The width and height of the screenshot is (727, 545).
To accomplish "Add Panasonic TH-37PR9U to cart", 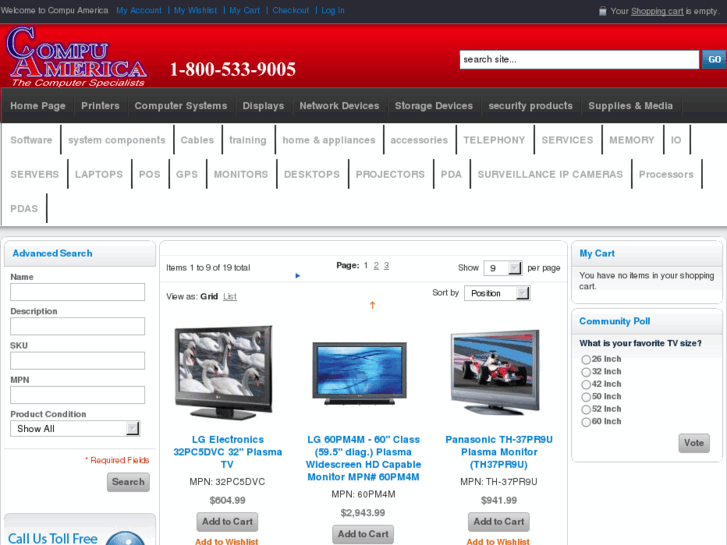I will click(498, 522).
